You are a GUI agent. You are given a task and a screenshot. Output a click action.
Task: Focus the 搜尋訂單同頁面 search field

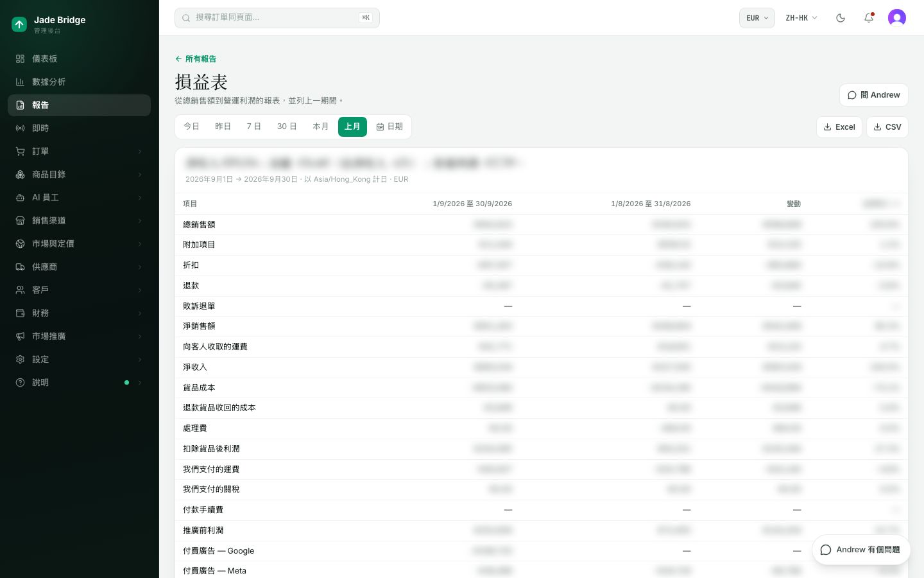point(277,18)
